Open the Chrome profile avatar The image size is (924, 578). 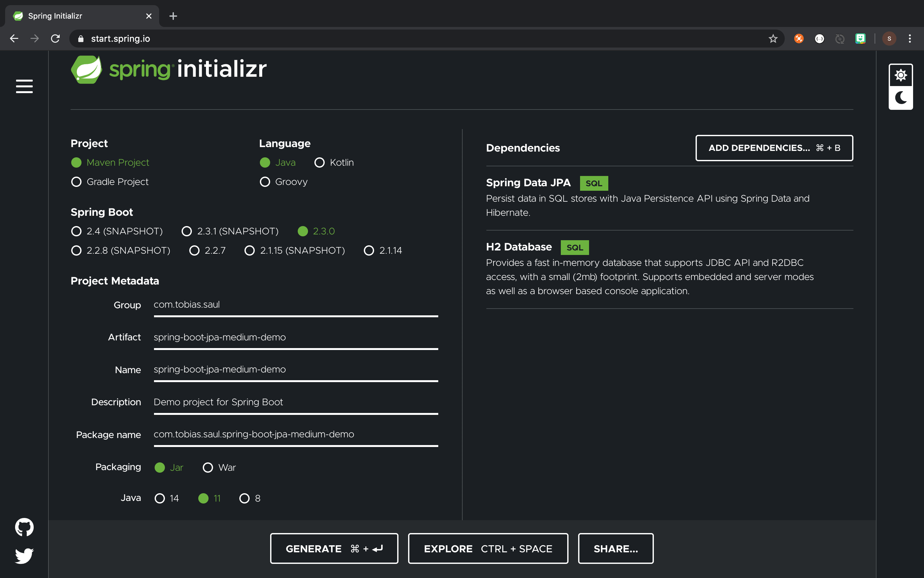tap(889, 39)
